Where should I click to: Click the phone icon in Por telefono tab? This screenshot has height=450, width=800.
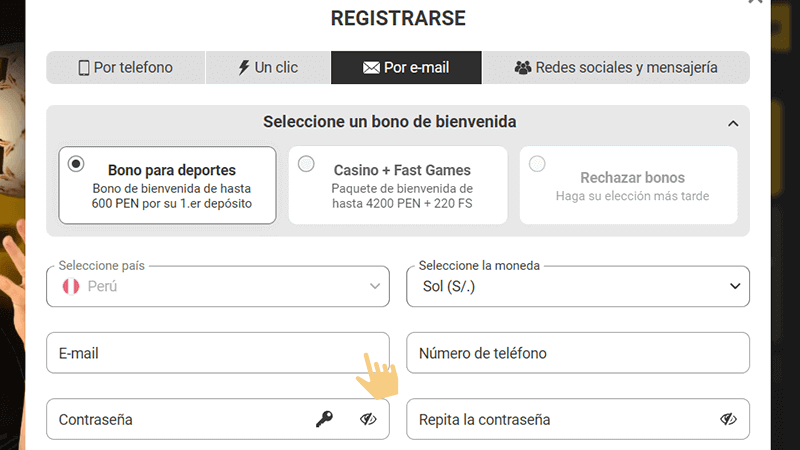pyautogui.click(x=84, y=68)
